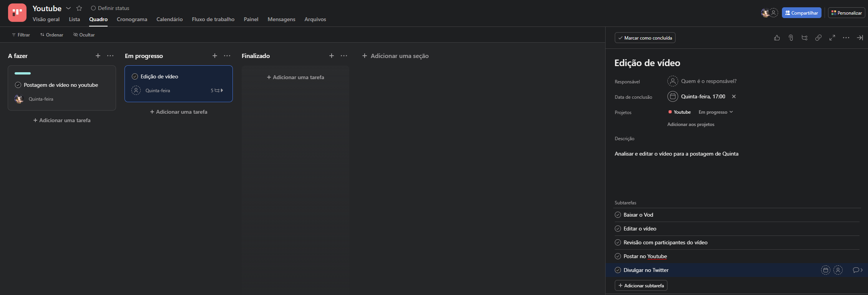Click the Personalizar button

(x=846, y=13)
